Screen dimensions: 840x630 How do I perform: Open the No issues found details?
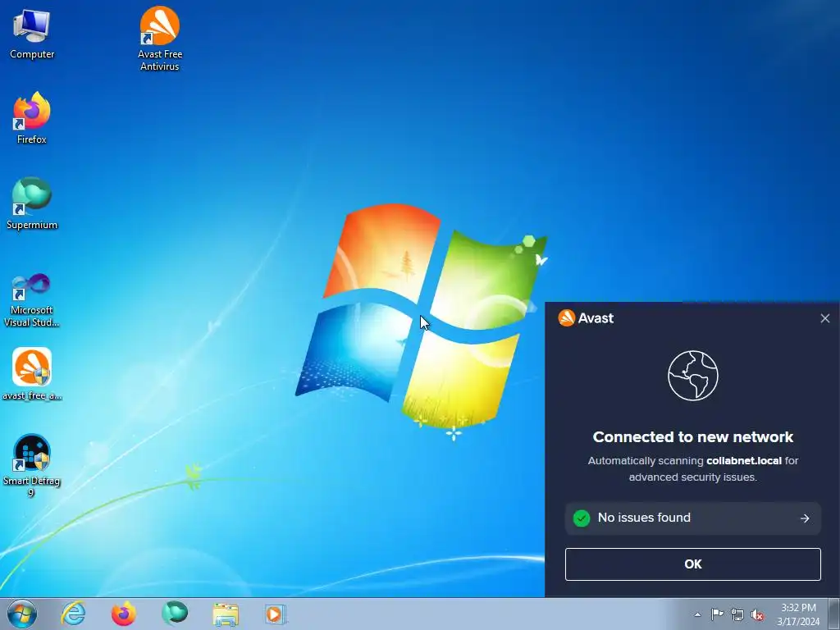tap(692, 518)
